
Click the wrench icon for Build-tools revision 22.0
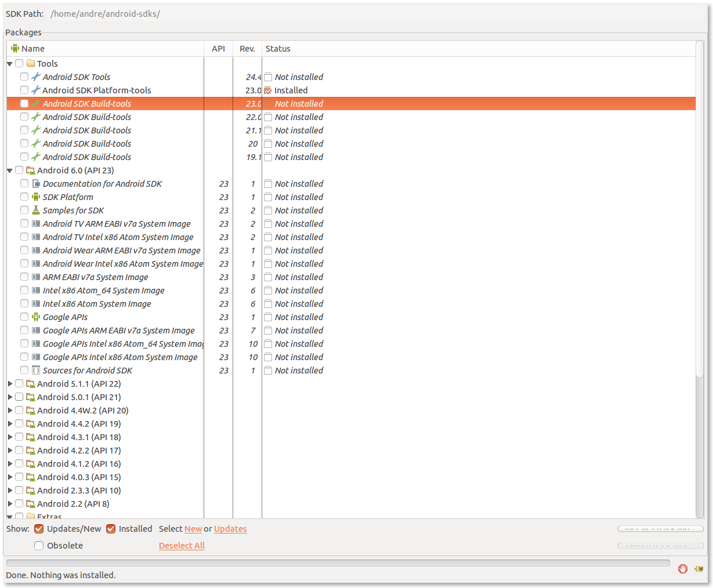[x=36, y=117]
